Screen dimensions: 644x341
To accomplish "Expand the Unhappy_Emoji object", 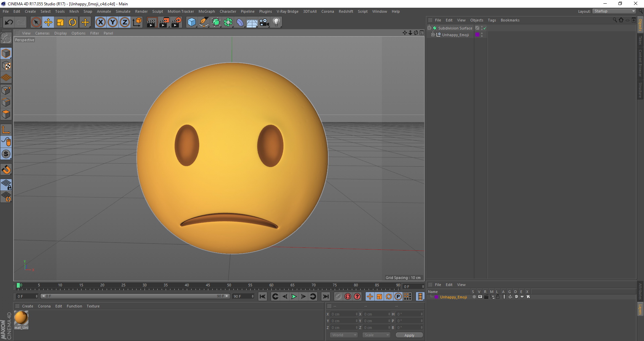I will [x=433, y=35].
